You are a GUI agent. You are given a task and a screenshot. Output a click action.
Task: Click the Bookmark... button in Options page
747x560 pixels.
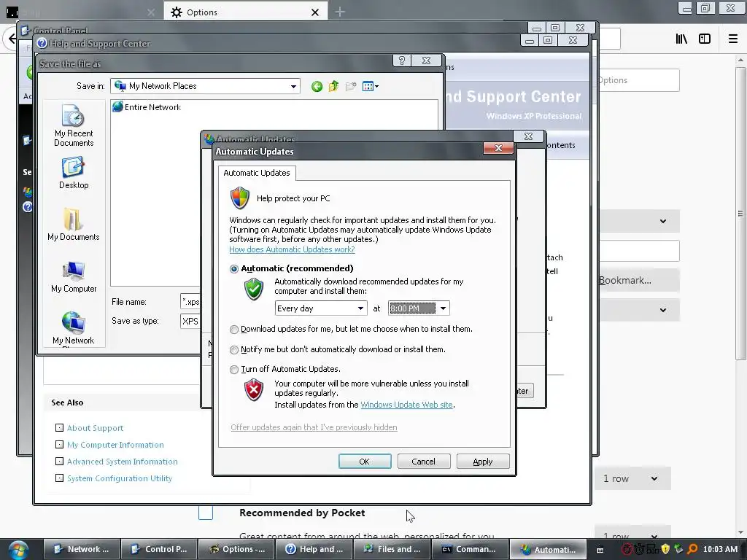pos(639,281)
